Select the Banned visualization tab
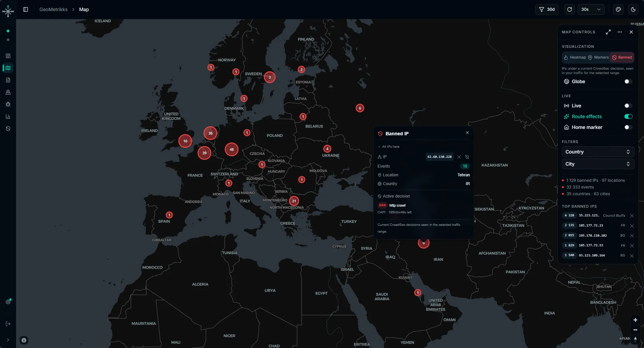The width and height of the screenshot is (644, 348). tap(622, 57)
